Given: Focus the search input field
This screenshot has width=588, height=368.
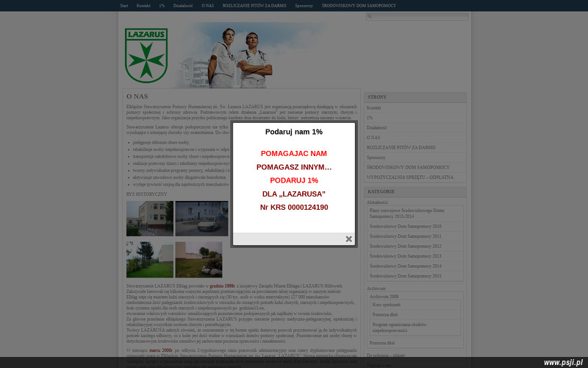Looking at the screenshot, I should click(417, 16).
